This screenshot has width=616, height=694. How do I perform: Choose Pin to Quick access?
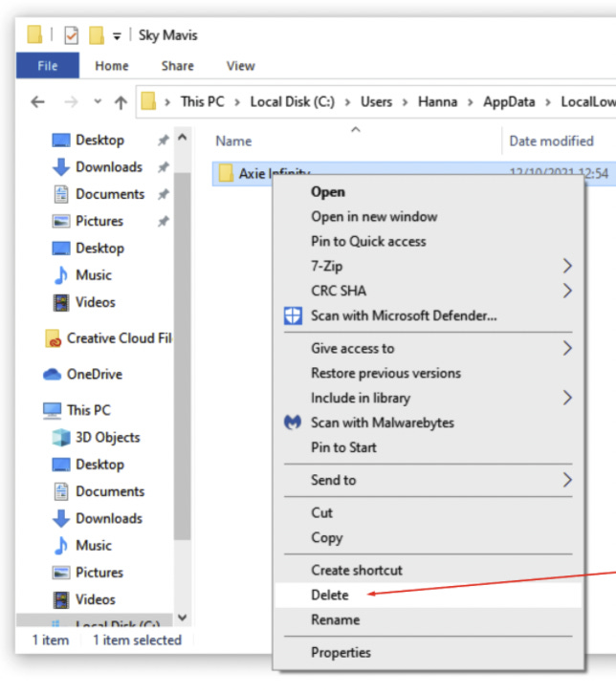tap(428, 241)
